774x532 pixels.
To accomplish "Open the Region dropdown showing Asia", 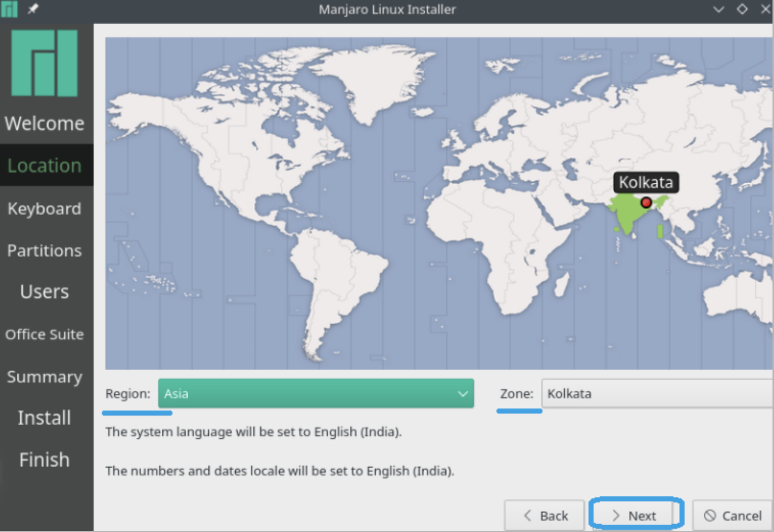I will 315,394.
